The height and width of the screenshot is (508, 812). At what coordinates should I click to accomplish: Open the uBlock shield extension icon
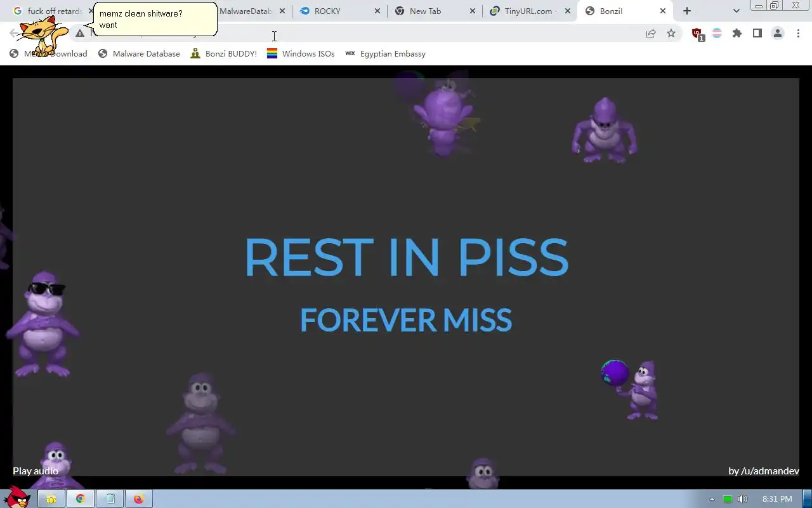(697, 34)
